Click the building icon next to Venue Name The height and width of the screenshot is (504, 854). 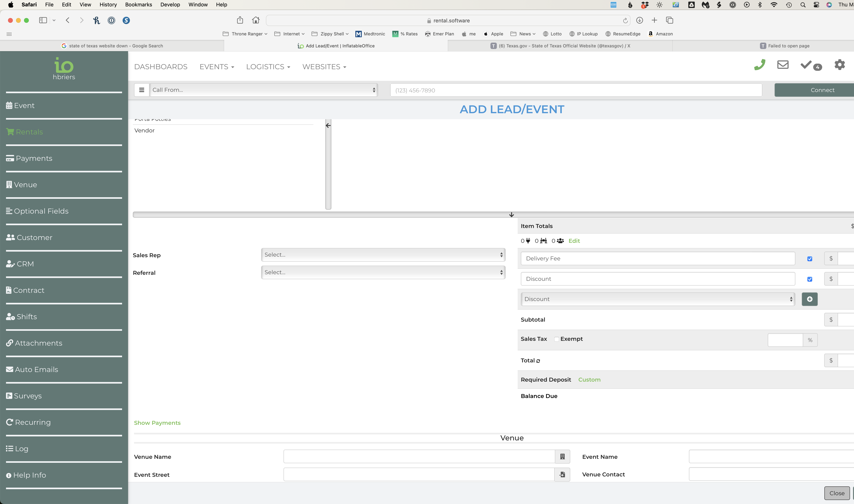(x=562, y=456)
